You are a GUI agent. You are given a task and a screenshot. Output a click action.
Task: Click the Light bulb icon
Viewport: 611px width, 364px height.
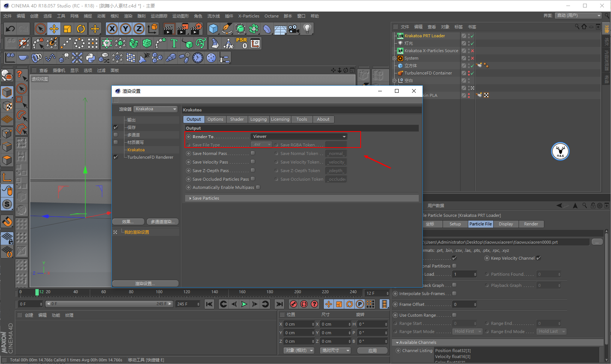pos(307,29)
